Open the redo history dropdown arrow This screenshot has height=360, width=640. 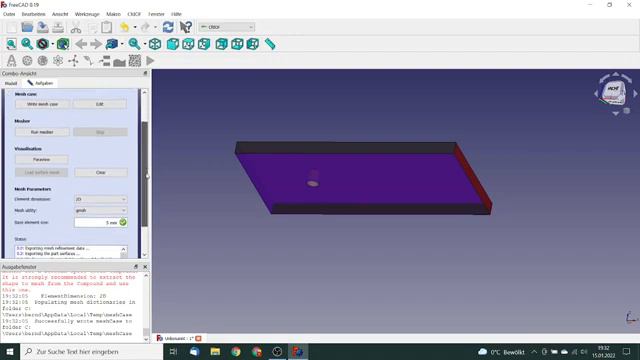(x=155, y=27)
